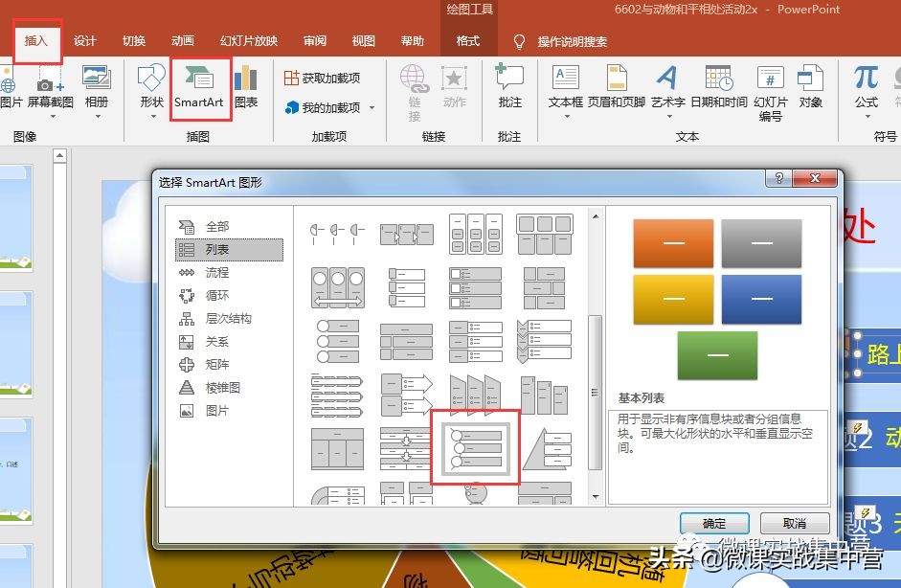Viewport: 901px width, 588px height.
Task: Click 获取加载项 button
Action: pos(322,78)
